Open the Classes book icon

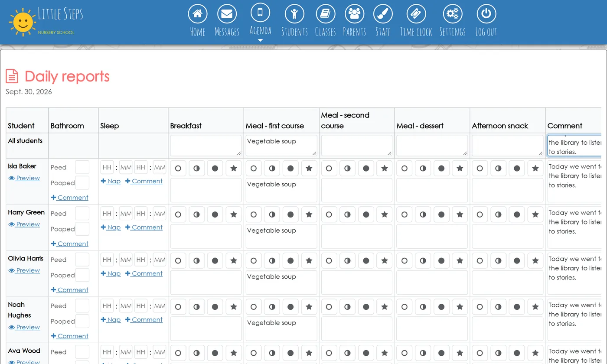[x=325, y=14]
